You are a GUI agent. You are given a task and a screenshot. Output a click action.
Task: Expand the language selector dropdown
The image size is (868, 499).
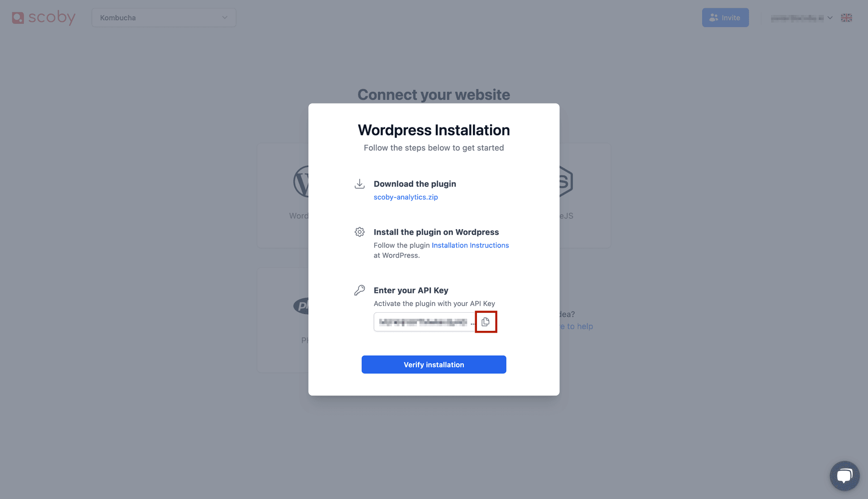coord(847,17)
